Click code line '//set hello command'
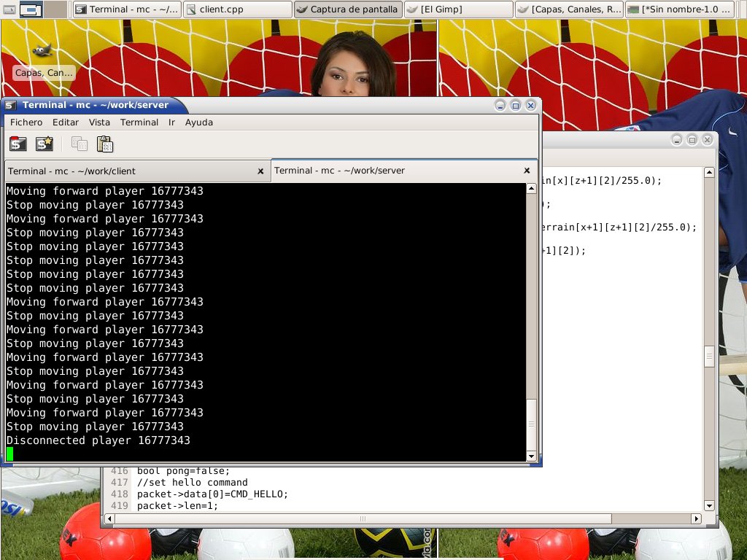 click(193, 483)
